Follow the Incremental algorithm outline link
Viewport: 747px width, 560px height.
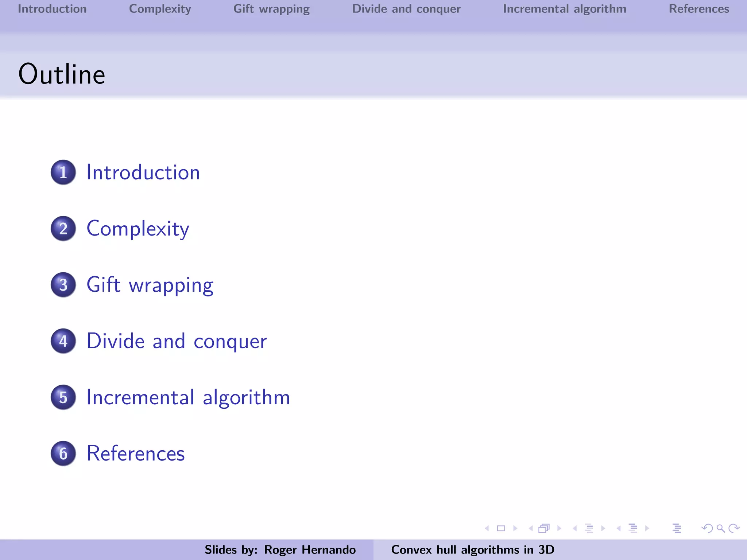click(x=188, y=398)
